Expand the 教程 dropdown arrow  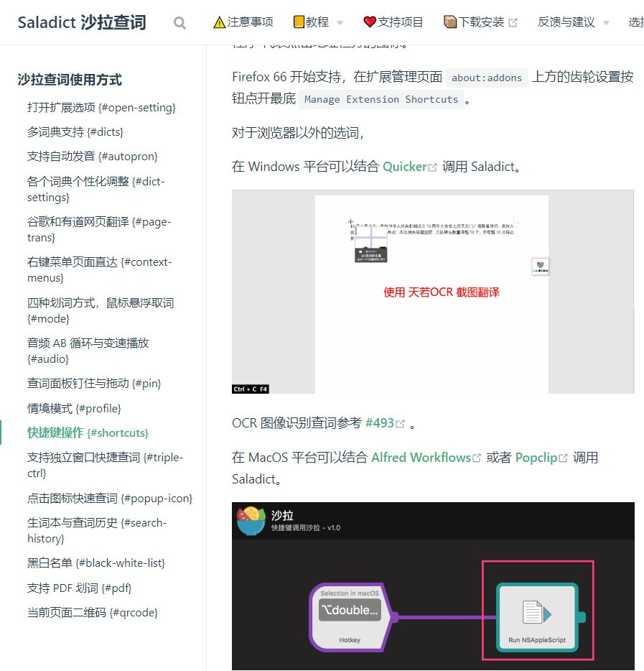(340, 23)
